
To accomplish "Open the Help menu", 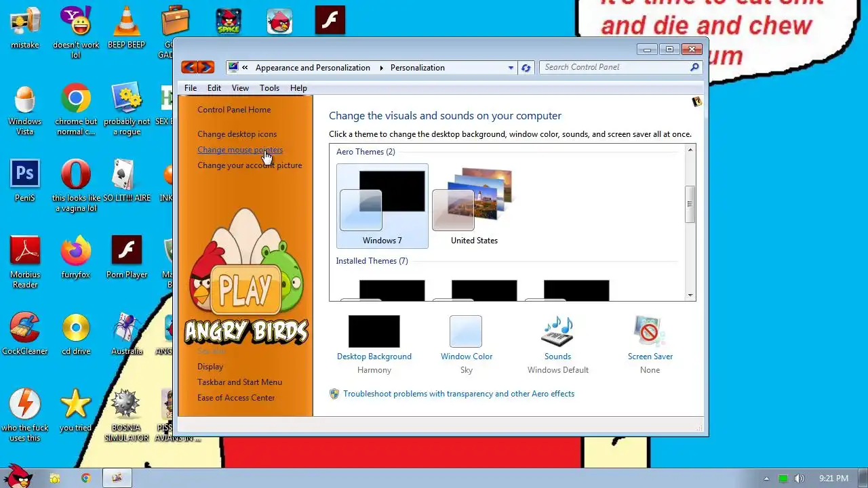I will [298, 88].
